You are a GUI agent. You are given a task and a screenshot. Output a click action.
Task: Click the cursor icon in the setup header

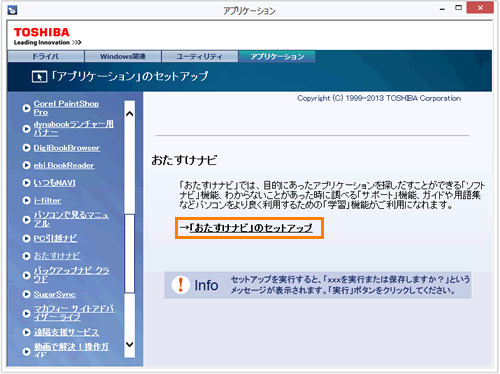[39, 77]
